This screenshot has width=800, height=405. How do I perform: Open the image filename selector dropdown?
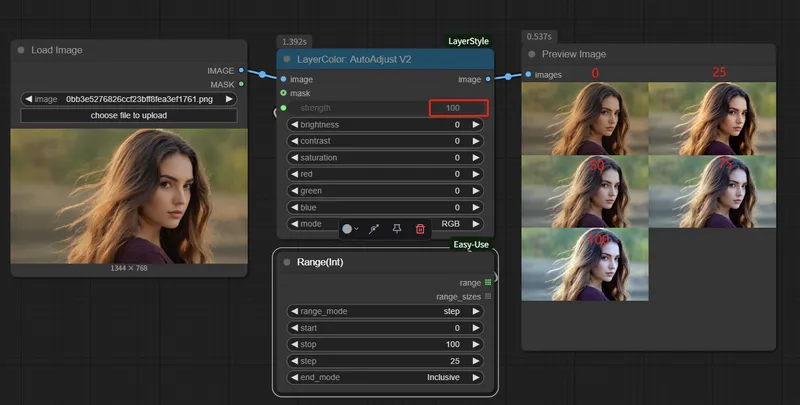pos(129,99)
